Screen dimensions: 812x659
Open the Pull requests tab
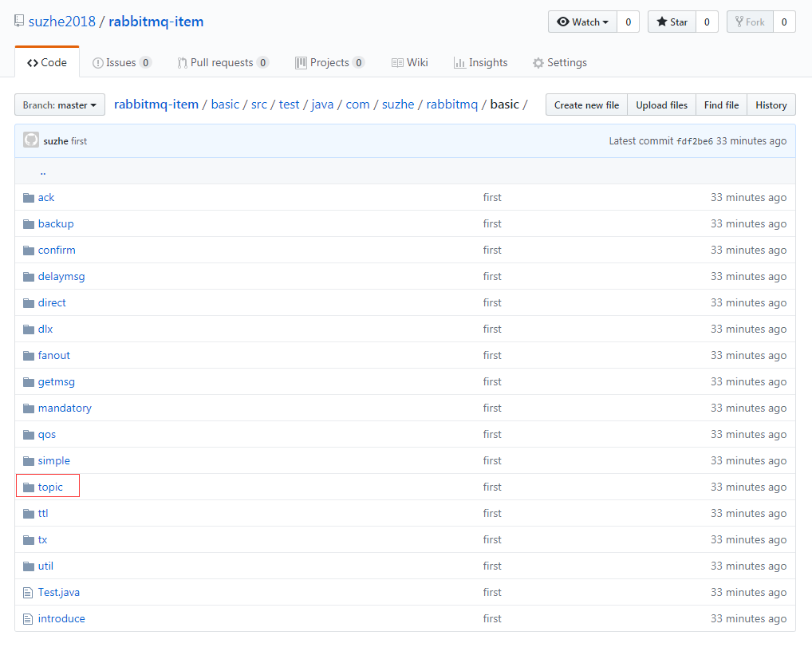click(x=223, y=63)
